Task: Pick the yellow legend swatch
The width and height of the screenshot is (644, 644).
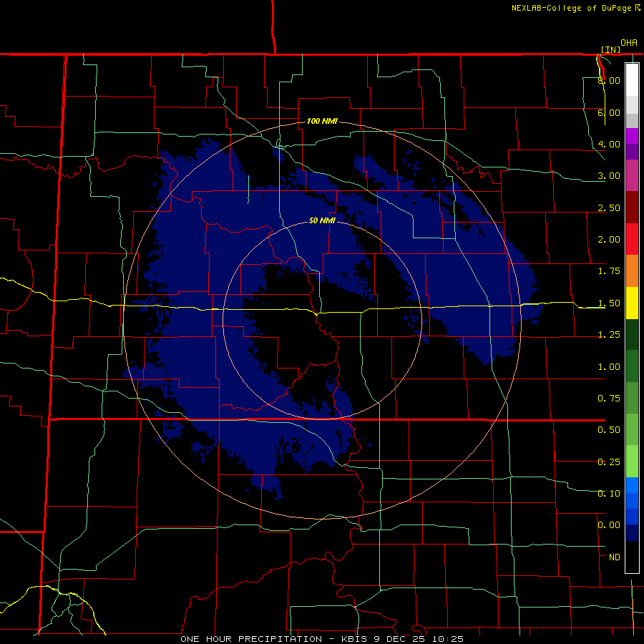Action: point(632,303)
